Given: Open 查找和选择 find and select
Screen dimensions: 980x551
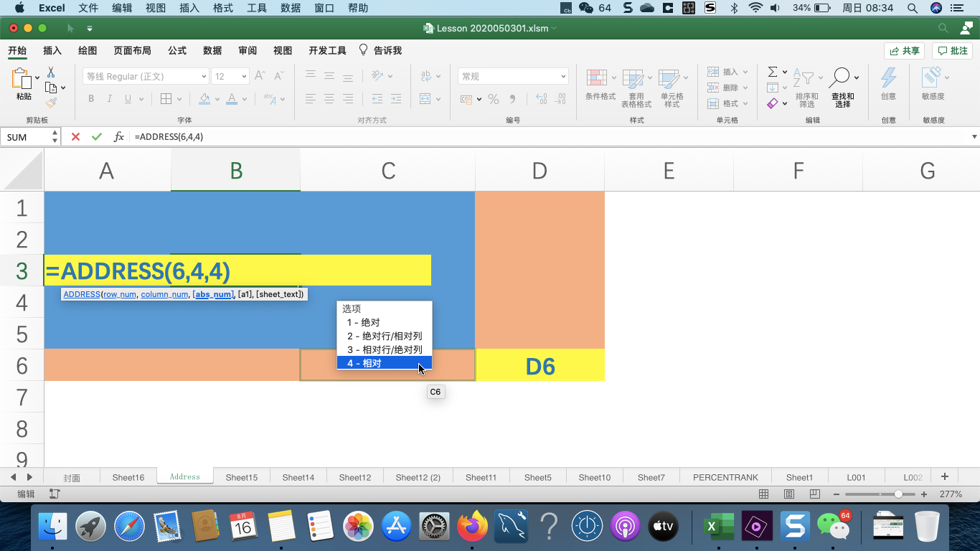Looking at the screenshot, I should coord(843,89).
